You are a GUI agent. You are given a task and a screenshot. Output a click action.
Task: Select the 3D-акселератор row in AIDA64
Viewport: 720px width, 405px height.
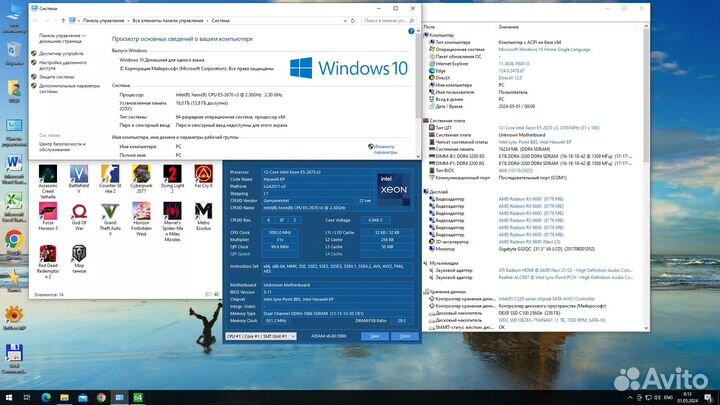pyautogui.click(x=533, y=242)
